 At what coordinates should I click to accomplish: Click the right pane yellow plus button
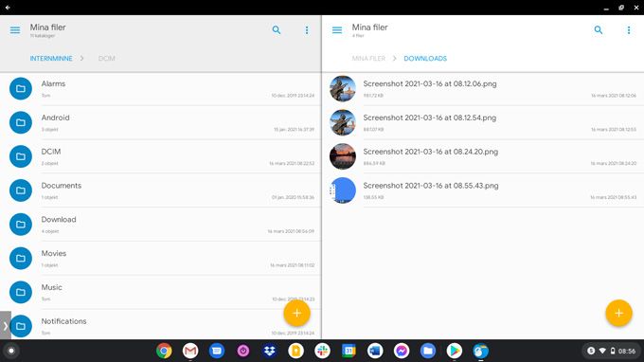(x=618, y=313)
